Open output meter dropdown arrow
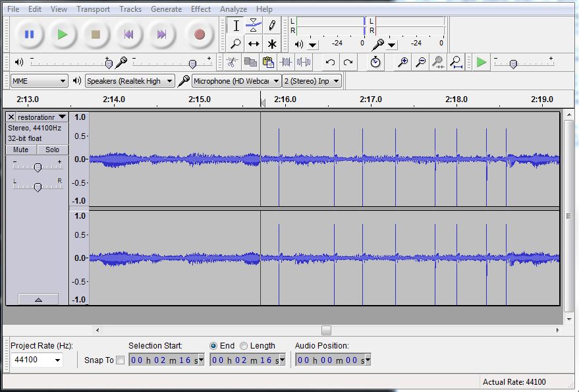The height and width of the screenshot is (392, 579). 313,45
